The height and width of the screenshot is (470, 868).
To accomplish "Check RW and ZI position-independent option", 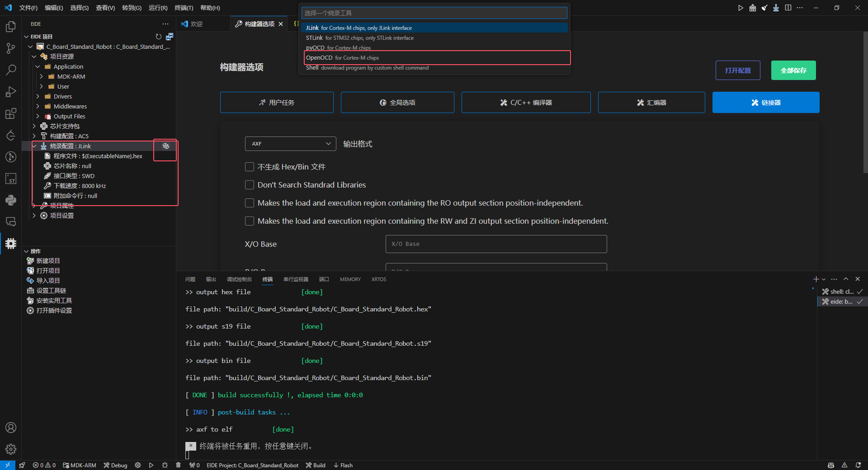I will coord(250,221).
